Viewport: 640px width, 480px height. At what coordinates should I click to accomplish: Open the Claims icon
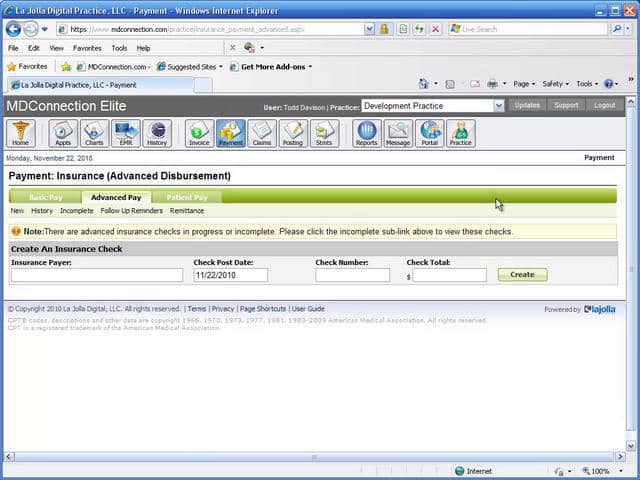[262, 133]
